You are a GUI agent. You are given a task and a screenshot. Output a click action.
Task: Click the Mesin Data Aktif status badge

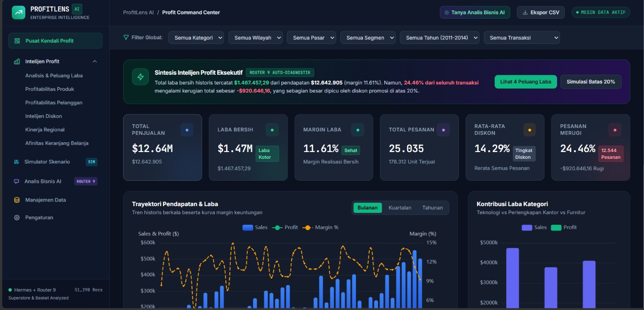point(601,12)
